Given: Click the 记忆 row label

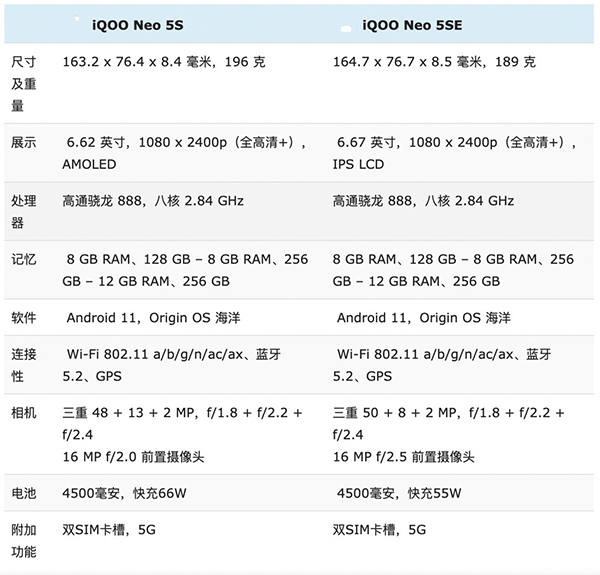Looking at the screenshot, I should coord(24,259).
